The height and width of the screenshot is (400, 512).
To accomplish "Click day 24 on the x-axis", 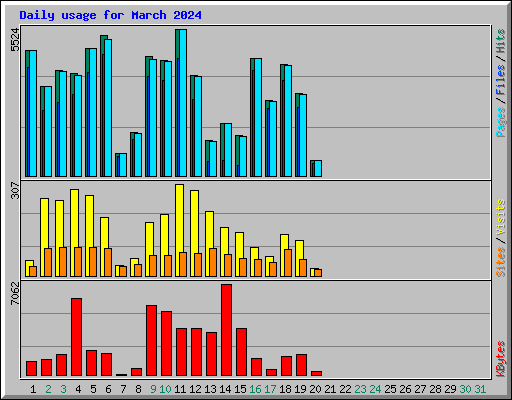I will pos(375,389).
